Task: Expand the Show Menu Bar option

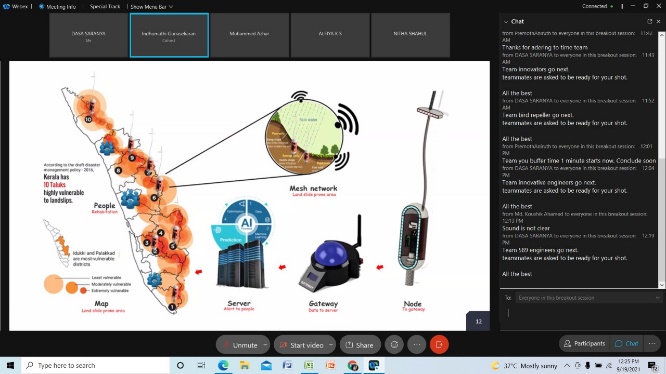Action: pos(152,7)
